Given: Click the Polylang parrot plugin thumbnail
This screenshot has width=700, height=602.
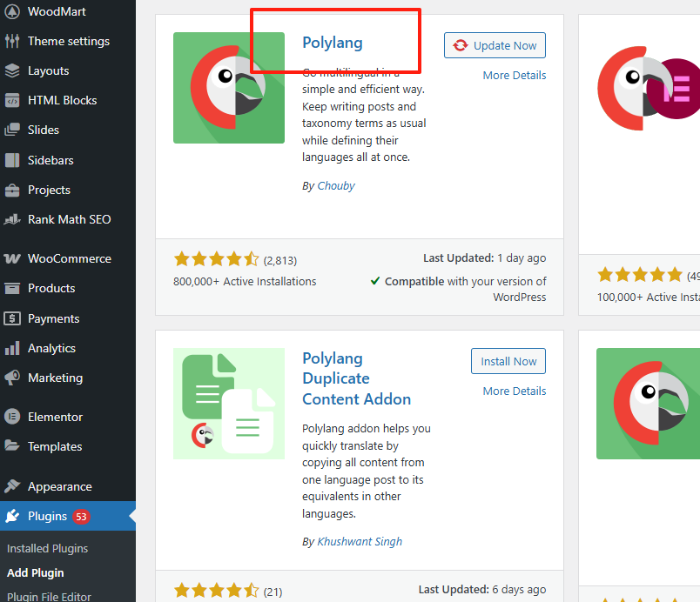Looking at the screenshot, I should click(229, 88).
